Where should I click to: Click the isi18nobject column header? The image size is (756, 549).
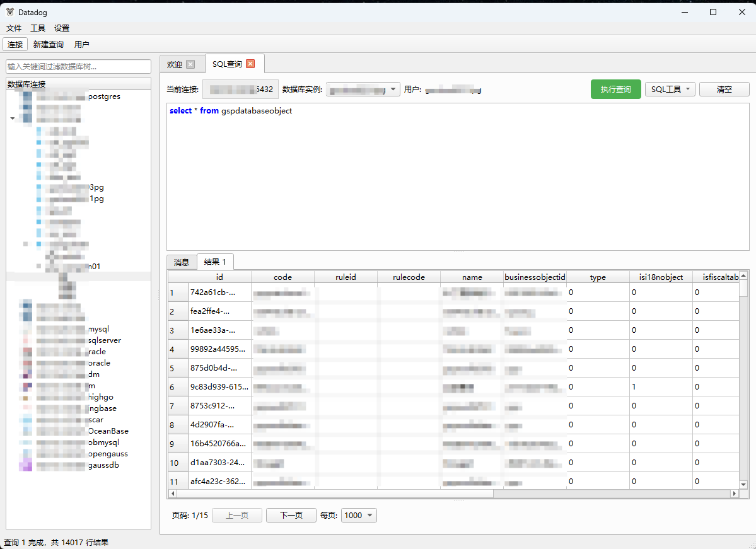[661, 277]
